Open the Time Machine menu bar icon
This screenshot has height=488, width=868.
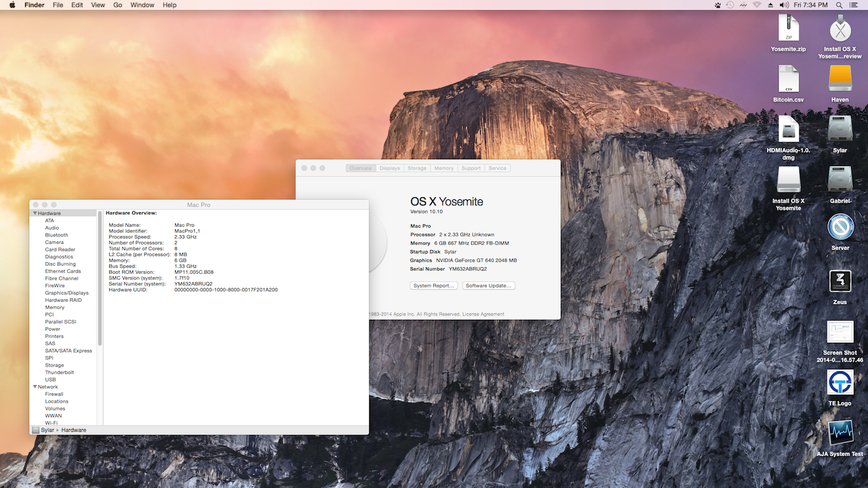point(730,5)
